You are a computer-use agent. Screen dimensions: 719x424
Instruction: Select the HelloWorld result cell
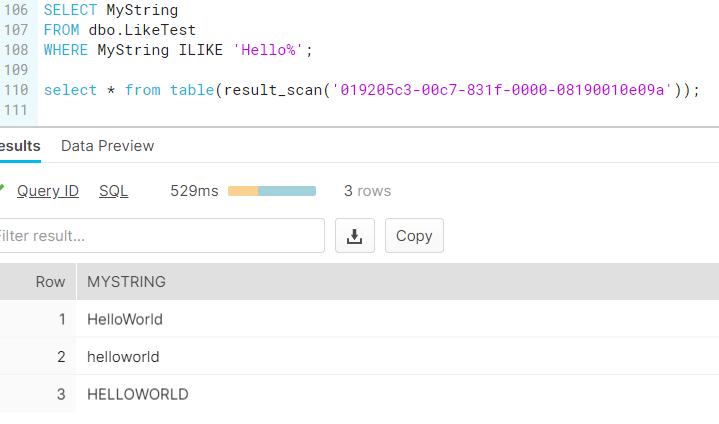(125, 319)
